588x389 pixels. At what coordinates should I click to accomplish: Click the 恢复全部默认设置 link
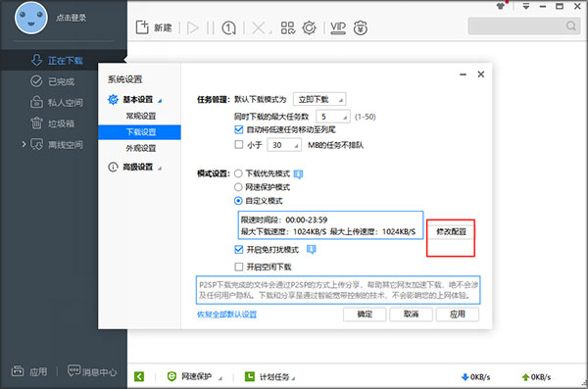pos(227,315)
